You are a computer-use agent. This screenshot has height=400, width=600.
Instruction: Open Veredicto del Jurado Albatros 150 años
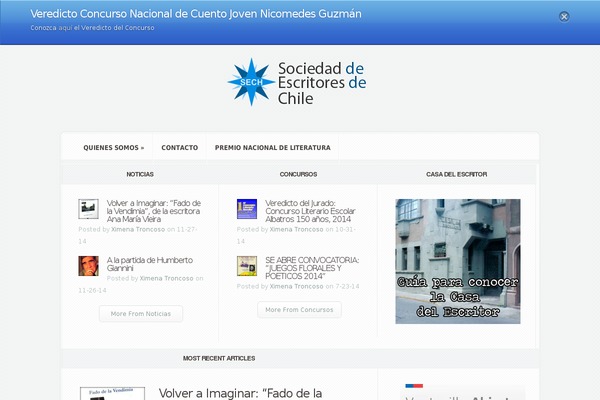[310, 211]
